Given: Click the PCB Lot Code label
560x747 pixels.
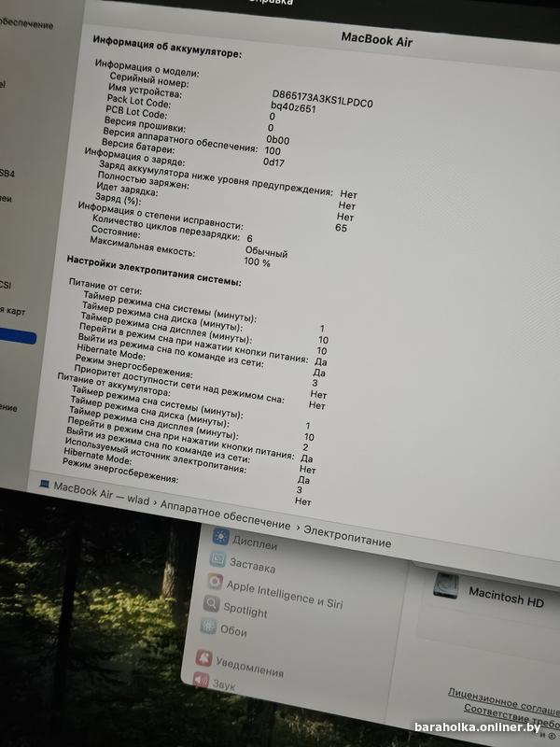Looking at the screenshot, I should (136, 111).
